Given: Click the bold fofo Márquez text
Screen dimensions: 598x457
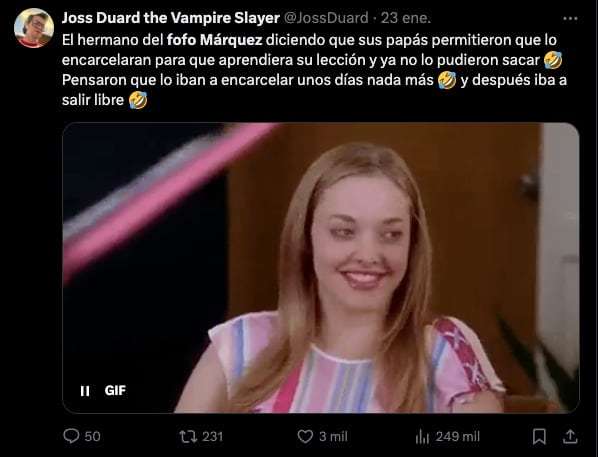Looking at the screenshot, I should click(x=215, y=40).
